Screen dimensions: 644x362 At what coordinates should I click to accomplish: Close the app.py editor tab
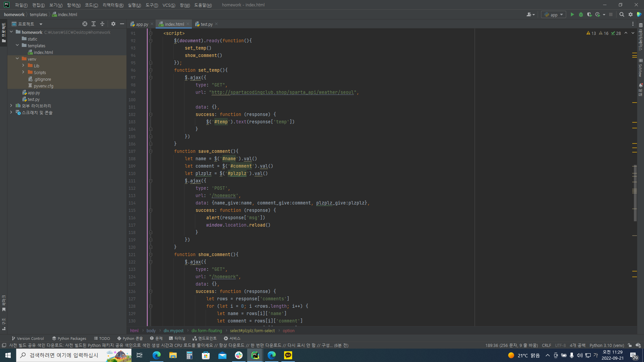[x=152, y=24]
